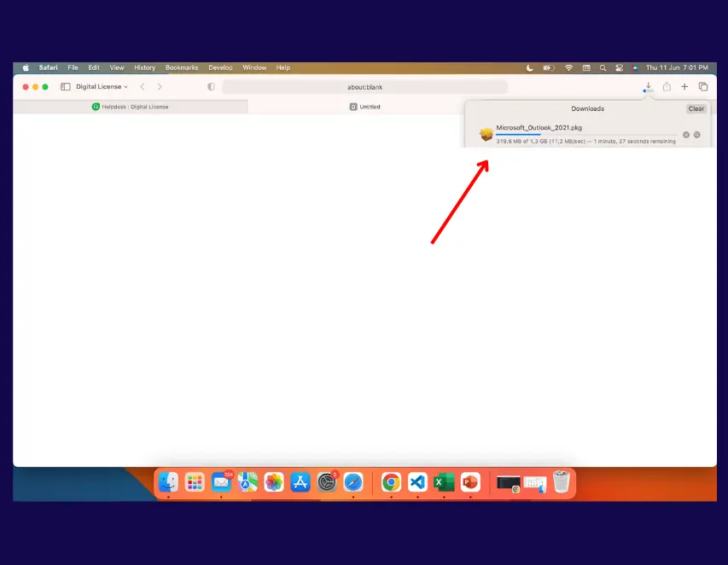
Task: Switch to Helpdesk : Digital License tab
Action: pyautogui.click(x=131, y=107)
